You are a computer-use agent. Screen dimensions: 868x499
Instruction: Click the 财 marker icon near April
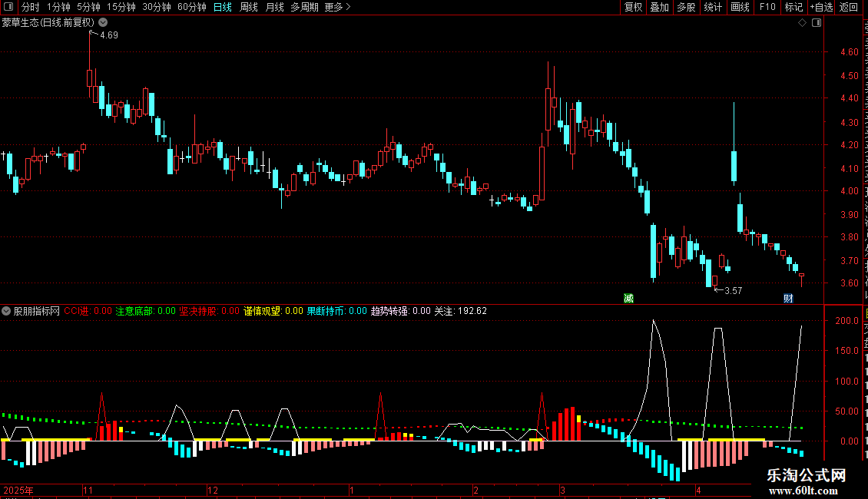pos(788,299)
